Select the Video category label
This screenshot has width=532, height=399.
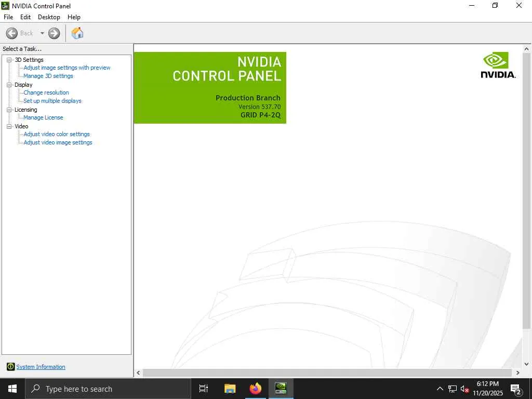click(21, 126)
